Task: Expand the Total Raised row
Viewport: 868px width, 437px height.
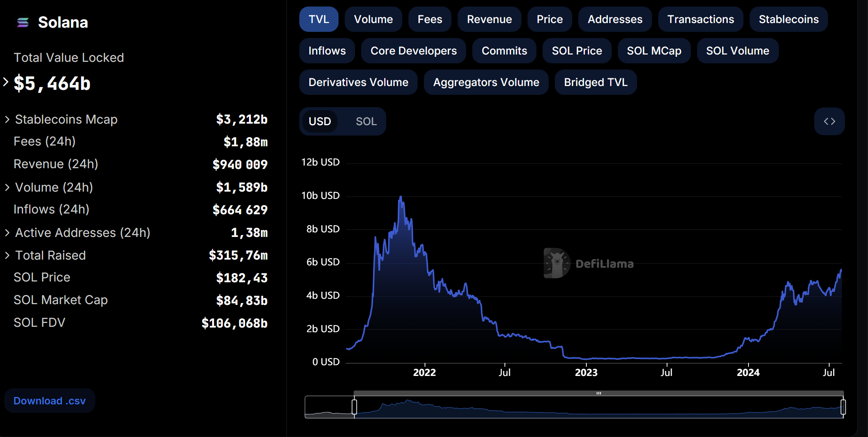Action: (7, 255)
